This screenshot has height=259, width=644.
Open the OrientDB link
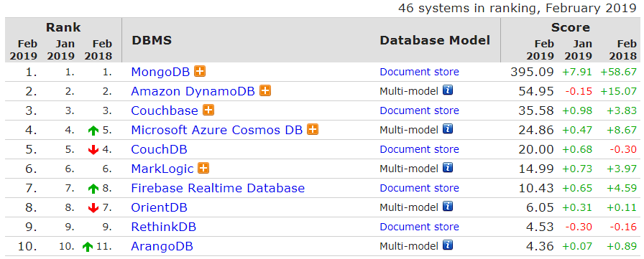(160, 207)
